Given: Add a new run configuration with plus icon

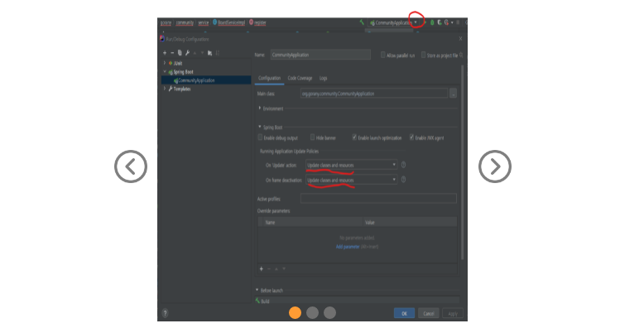Looking at the screenshot, I should tap(165, 53).
